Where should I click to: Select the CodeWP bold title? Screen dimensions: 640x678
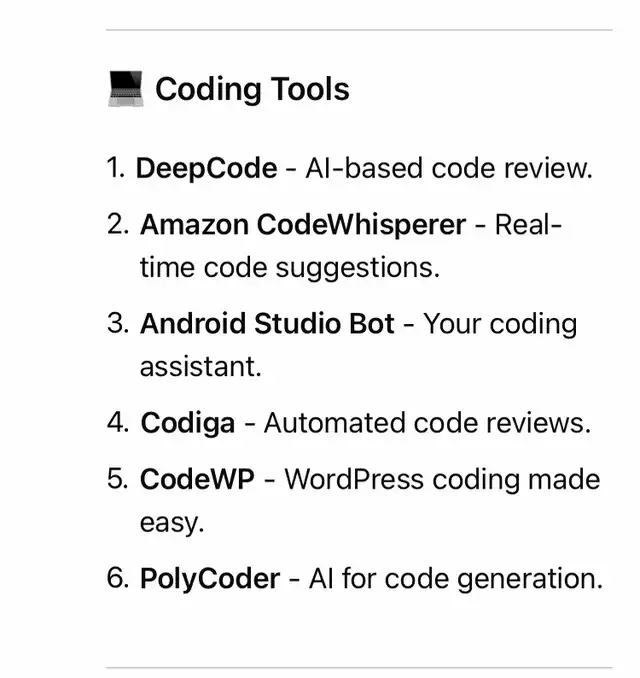click(195, 479)
